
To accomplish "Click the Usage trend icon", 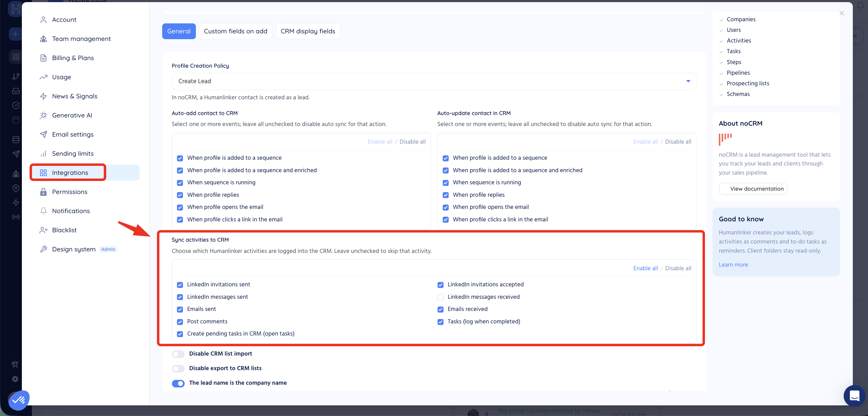I will [x=43, y=77].
